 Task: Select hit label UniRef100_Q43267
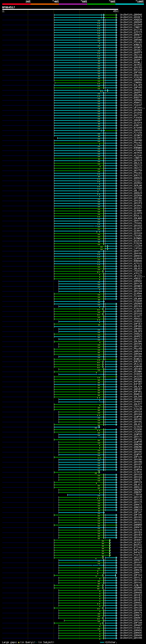pos(131,542)
